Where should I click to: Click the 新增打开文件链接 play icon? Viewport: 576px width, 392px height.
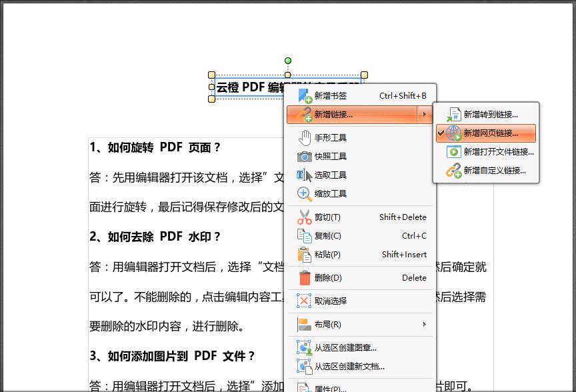coord(454,152)
